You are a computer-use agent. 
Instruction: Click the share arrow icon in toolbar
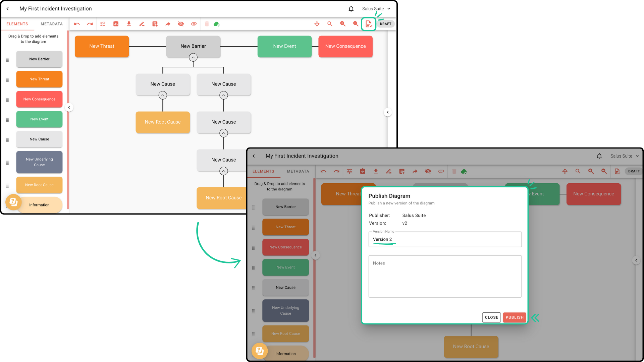click(168, 24)
